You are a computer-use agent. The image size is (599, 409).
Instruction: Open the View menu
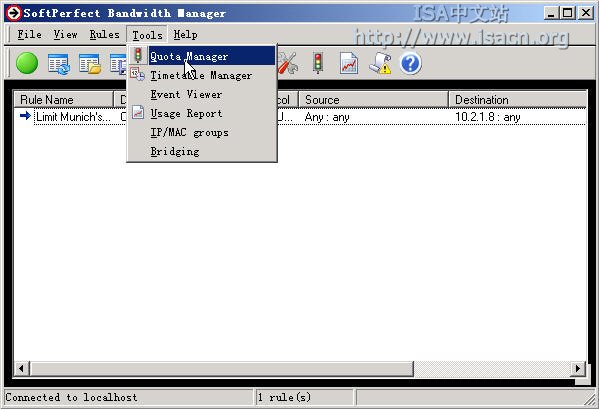(x=65, y=34)
